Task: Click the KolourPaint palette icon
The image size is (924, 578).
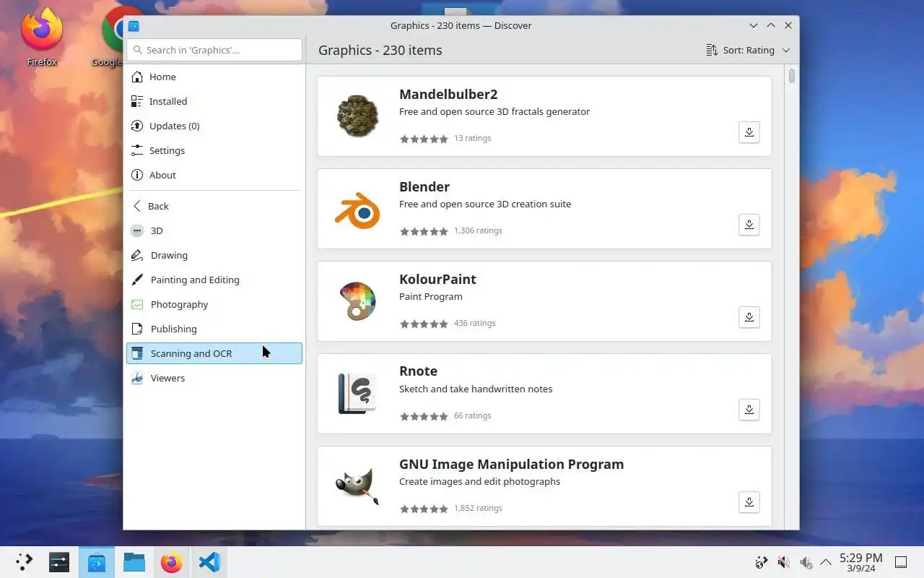Action: coord(357,301)
